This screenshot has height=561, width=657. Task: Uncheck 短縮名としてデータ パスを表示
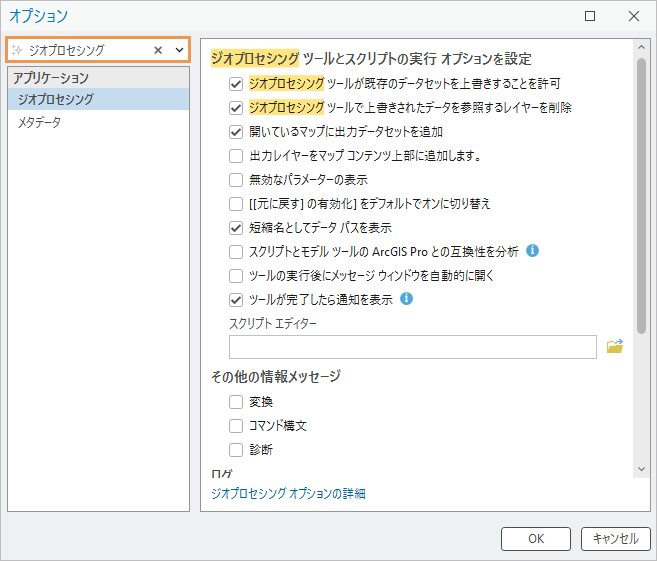click(x=236, y=227)
